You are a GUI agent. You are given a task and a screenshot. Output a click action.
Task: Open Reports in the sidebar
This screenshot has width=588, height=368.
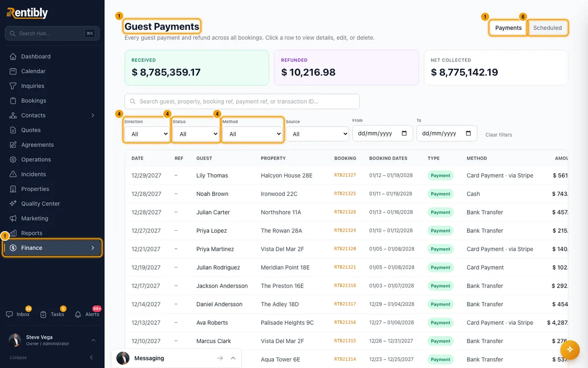point(52,233)
